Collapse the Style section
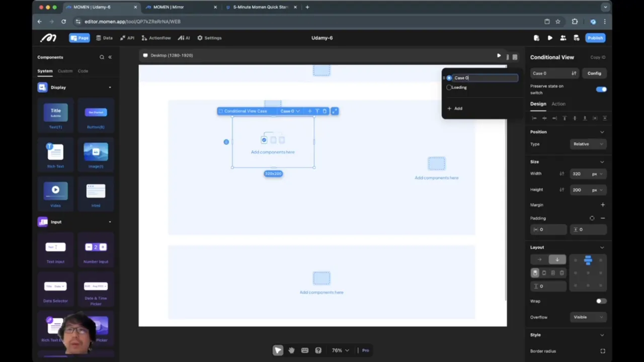The image size is (644, 362). [x=602, y=335]
